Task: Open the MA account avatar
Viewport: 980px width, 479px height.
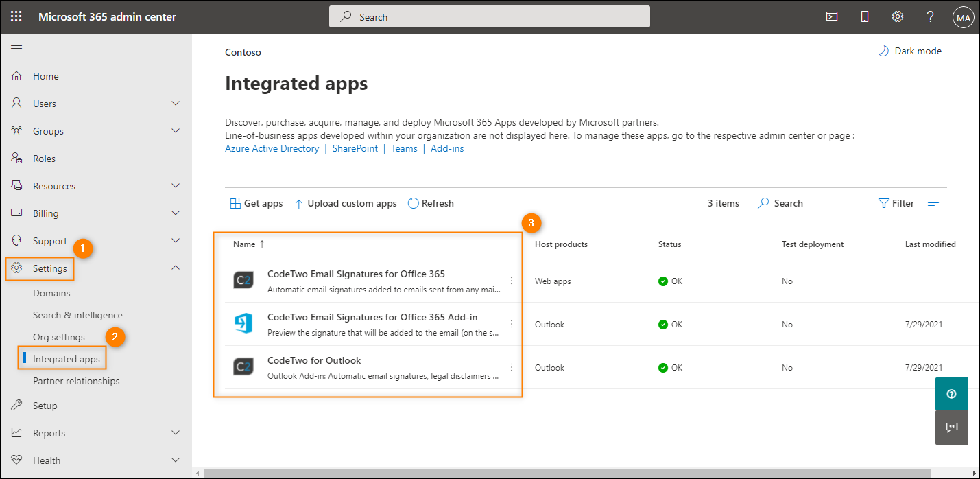Action: [963, 18]
